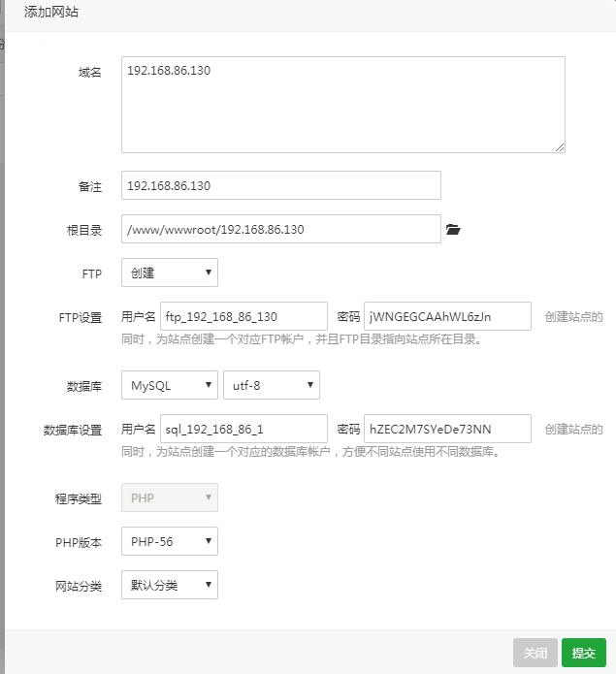Click the arrow on the 网站分类 selector
Image resolution: width=616 pixels, height=674 pixels.
(x=209, y=584)
